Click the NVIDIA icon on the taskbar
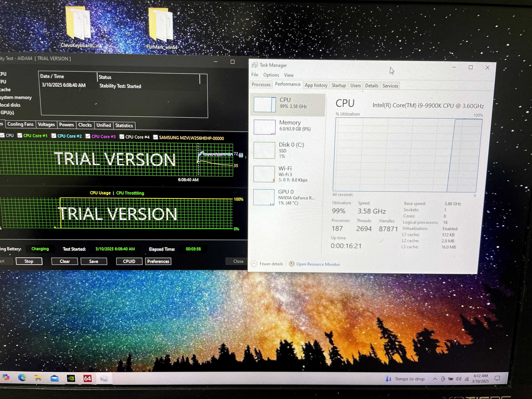The image size is (532, 399). click(71, 378)
